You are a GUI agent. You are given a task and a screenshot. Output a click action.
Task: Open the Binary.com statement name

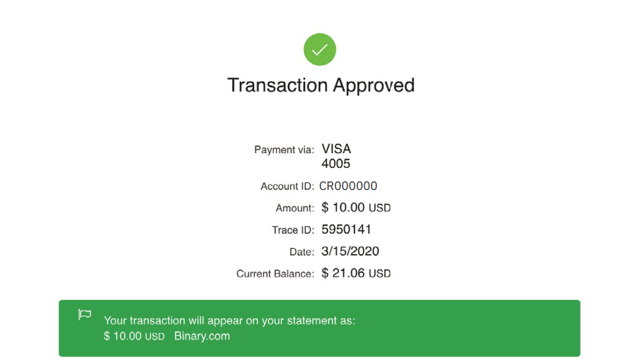[202, 336]
